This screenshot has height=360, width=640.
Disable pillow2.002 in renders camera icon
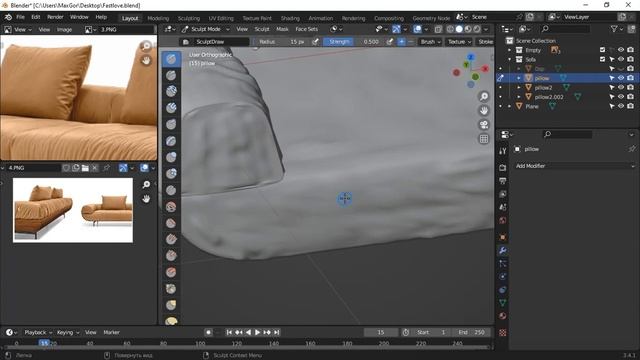(631, 97)
